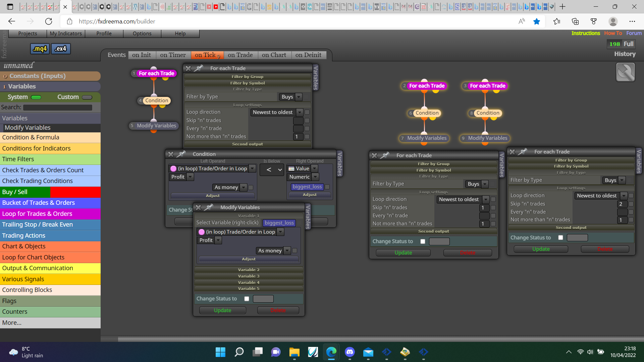The width and height of the screenshot is (644, 362).
Task: Download the .ex4 file
Action: (61, 49)
